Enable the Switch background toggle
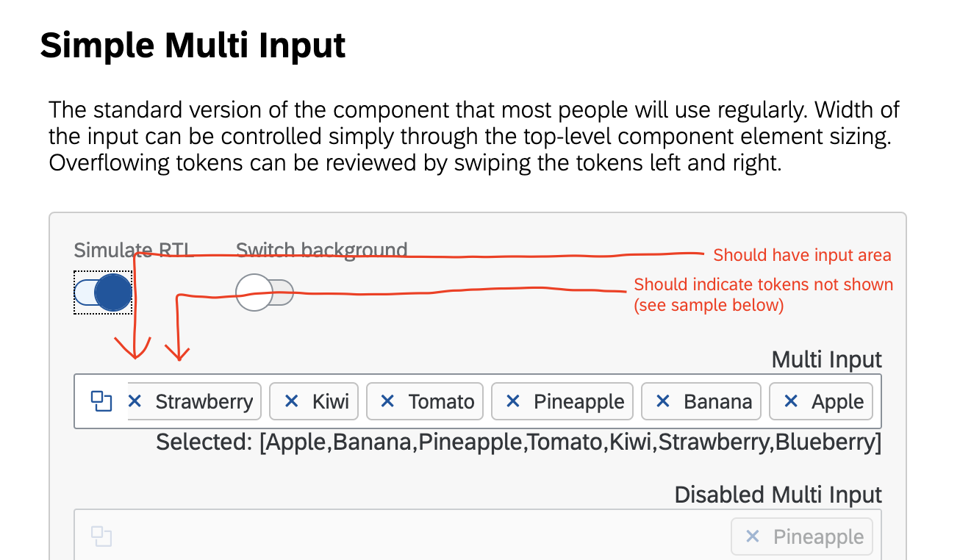This screenshot has height=560, width=960. [265, 292]
